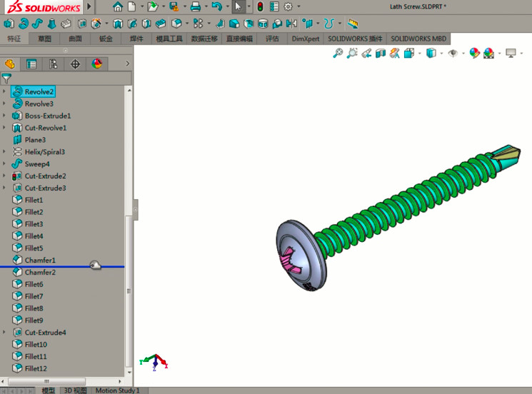Viewport: 532px width, 394px height.
Task: Expand Sweep4 feature node
Action: click(4, 163)
